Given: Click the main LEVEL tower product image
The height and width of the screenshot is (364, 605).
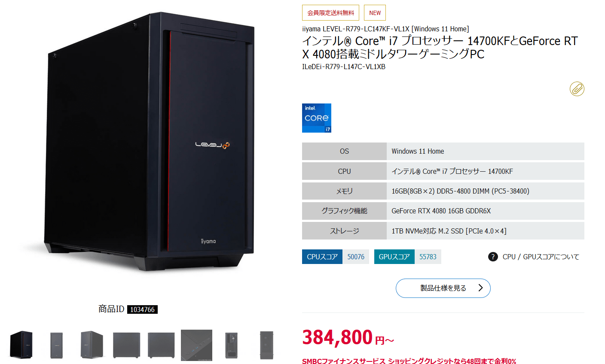Looking at the screenshot, I should click(x=149, y=142).
